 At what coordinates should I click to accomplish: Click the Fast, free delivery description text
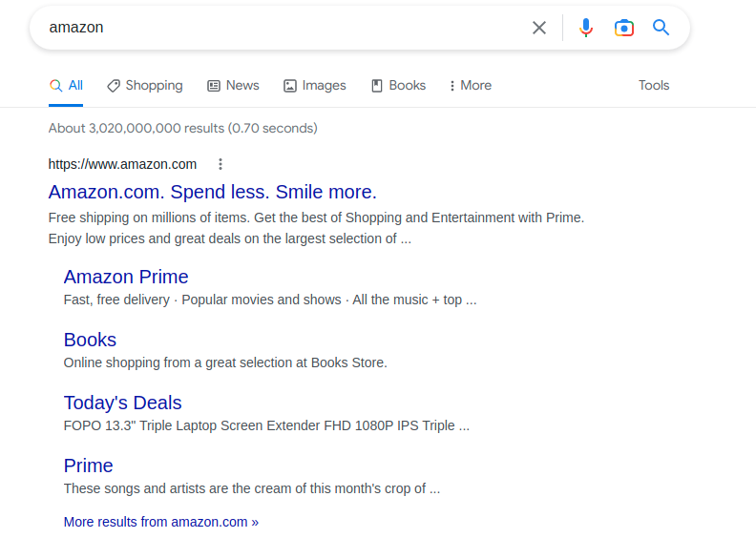click(270, 300)
